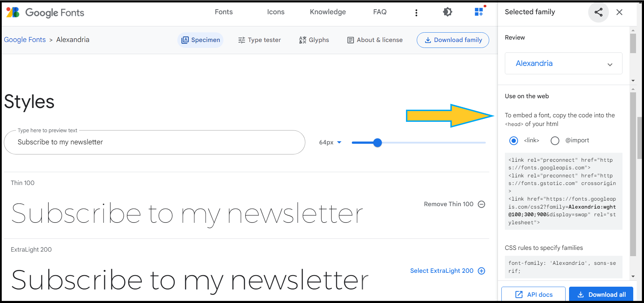Click CSS rules to specify families label
Viewport: 644px width, 303px height.
coord(544,248)
